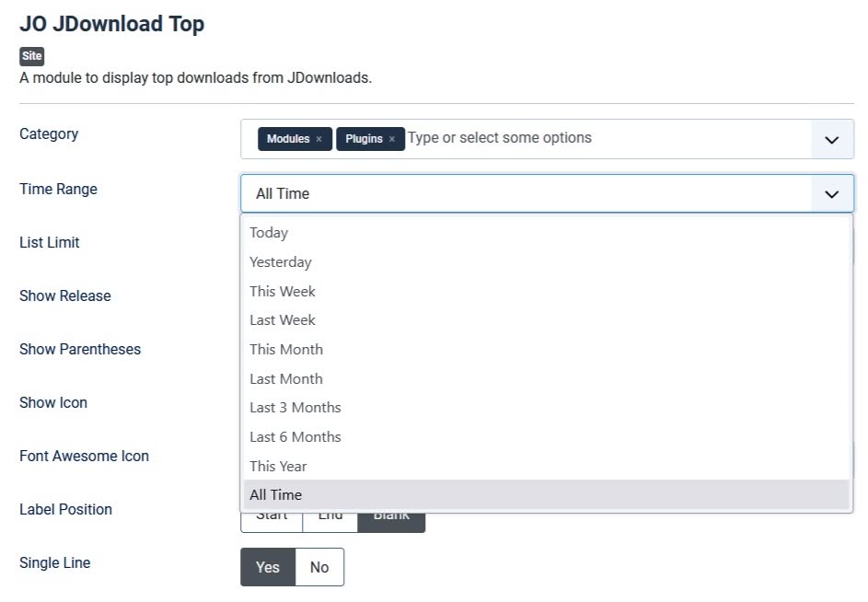Set Label Position to End
Image resolution: width=868 pixels, height=602 pixels.
(x=330, y=515)
